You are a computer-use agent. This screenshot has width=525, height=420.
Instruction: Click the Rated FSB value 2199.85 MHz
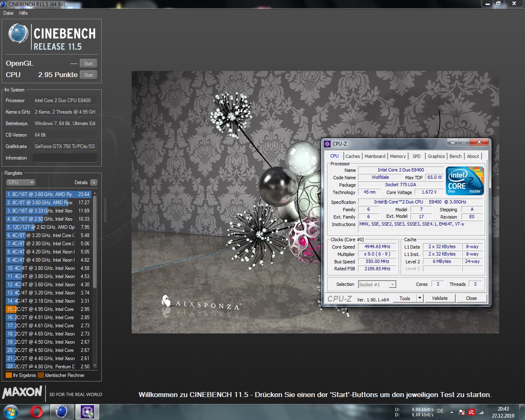click(377, 269)
